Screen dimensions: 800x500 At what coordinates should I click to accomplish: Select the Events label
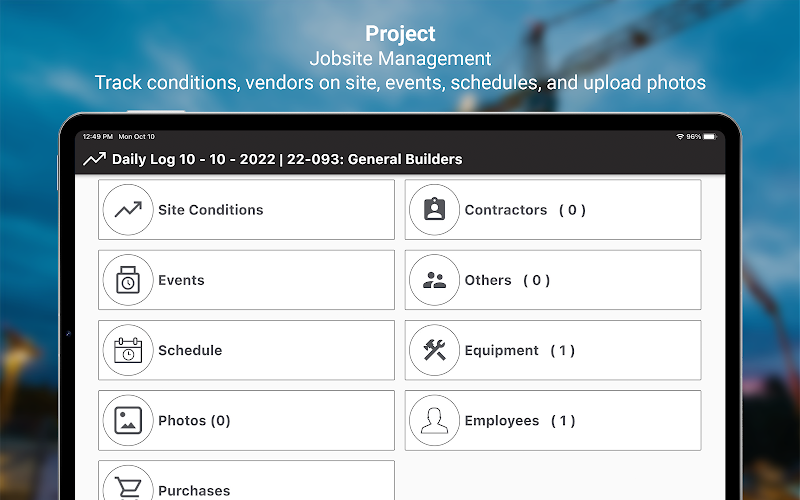(181, 280)
